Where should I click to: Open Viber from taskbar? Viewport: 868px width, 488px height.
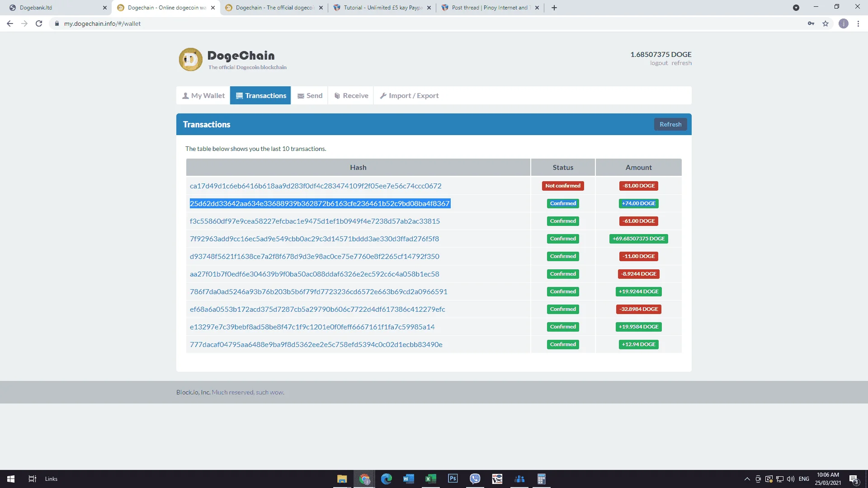click(x=475, y=479)
